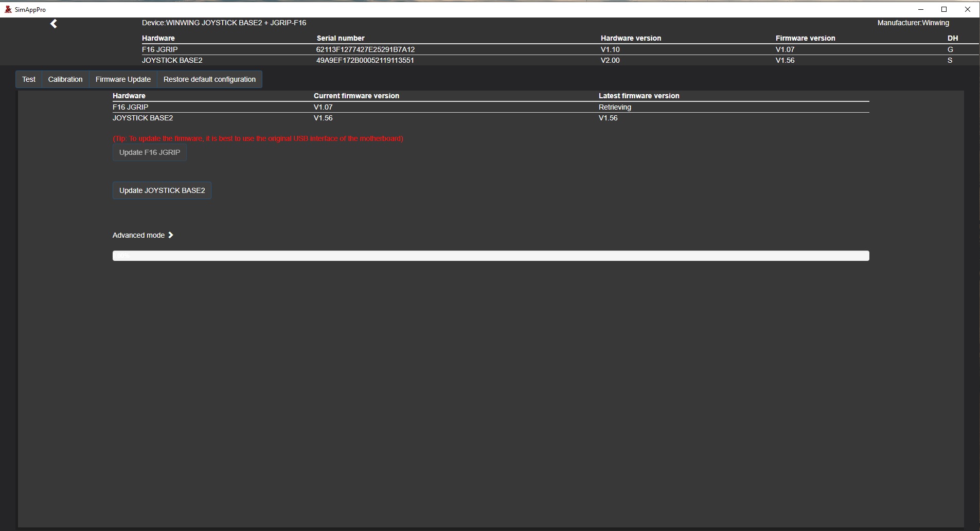Viewport: 980px width, 531px height.
Task: Select the Firmware Update tab
Action: pyautogui.click(x=123, y=79)
